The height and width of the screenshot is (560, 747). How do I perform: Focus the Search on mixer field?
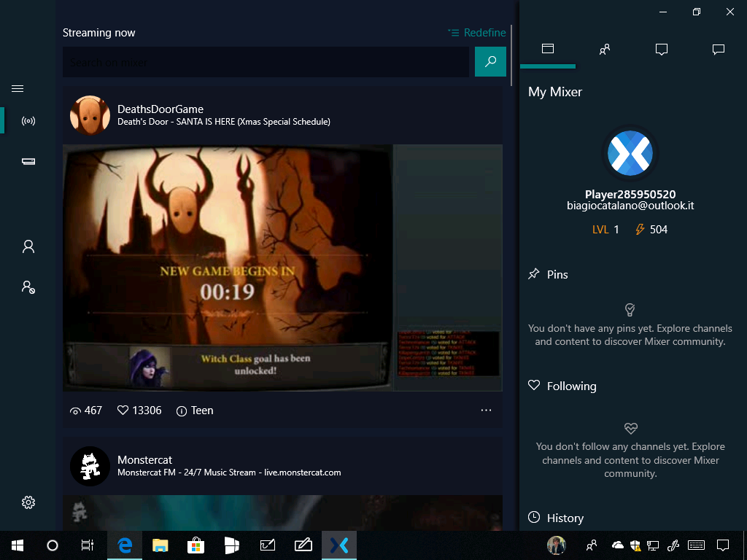click(266, 62)
